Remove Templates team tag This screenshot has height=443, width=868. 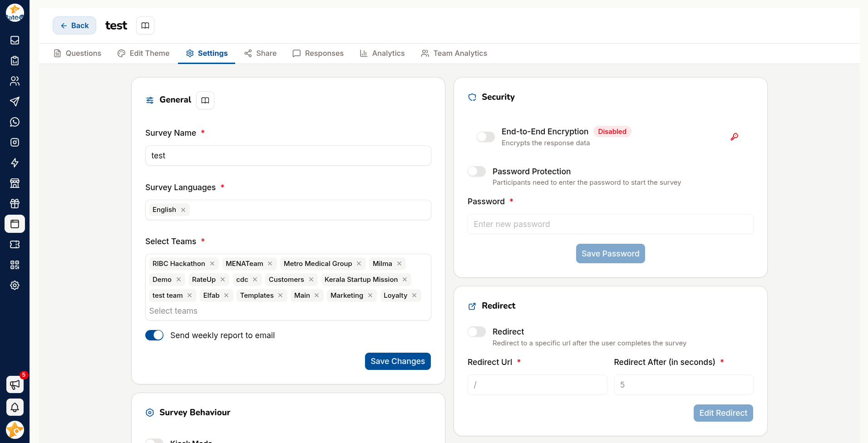tap(280, 295)
